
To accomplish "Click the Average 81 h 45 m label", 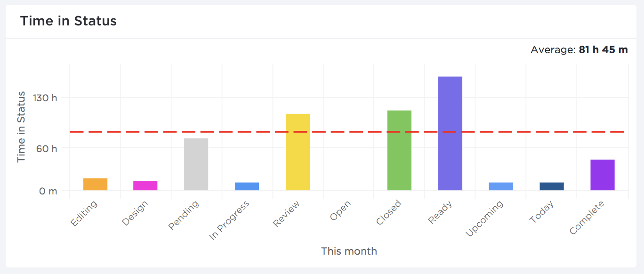I will pyautogui.click(x=579, y=50).
